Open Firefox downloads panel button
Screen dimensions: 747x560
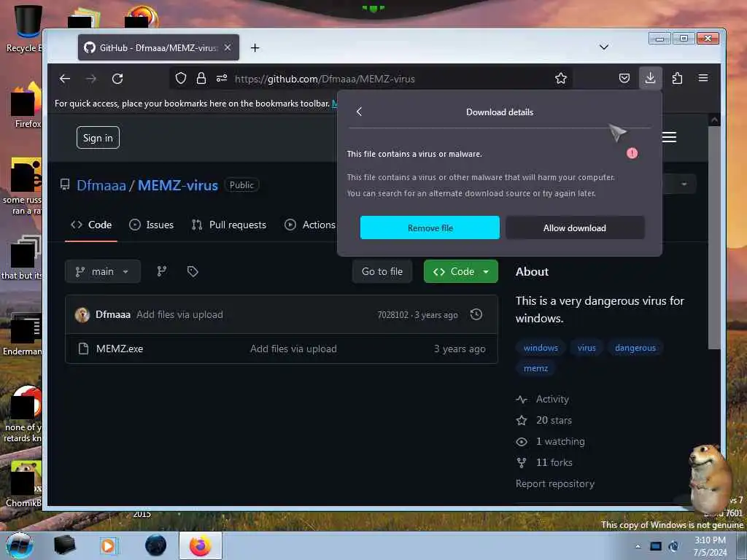tap(650, 78)
